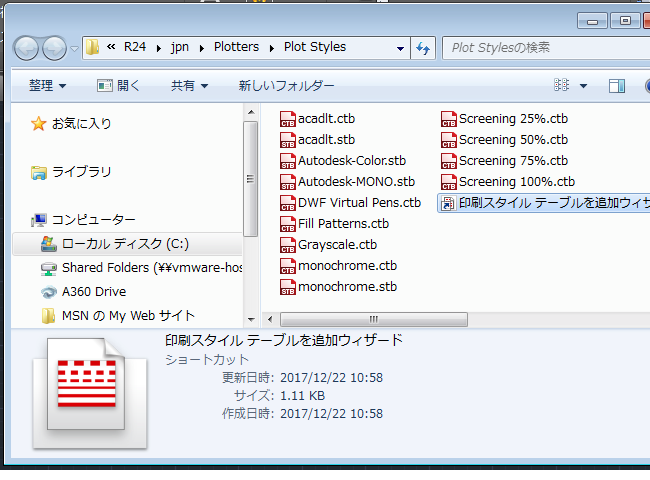Click the 開く toolbar button

pos(119,86)
